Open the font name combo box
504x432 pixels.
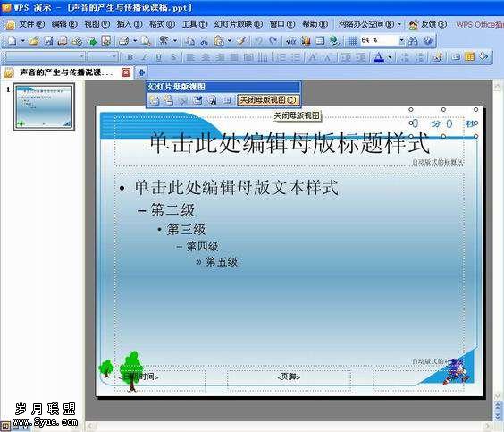click(45, 57)
